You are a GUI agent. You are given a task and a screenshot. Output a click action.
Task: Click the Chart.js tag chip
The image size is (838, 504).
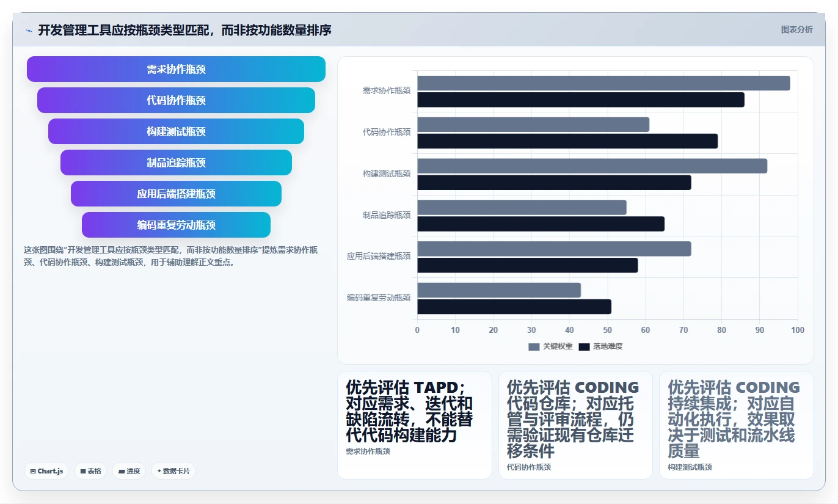pos(46,471)
